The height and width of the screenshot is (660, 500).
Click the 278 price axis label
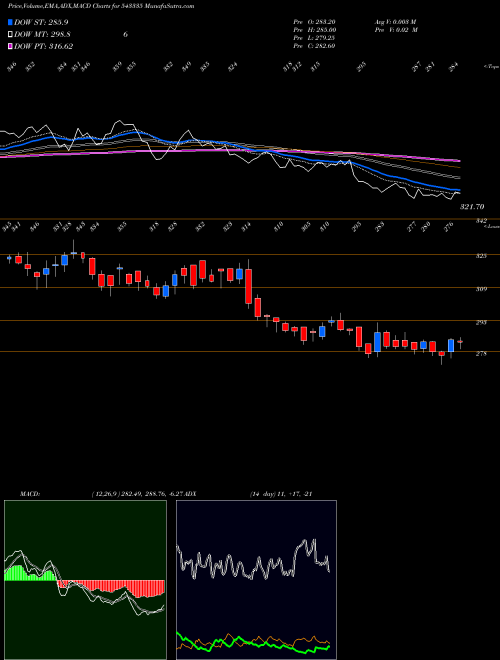click(x=482, y=354)
